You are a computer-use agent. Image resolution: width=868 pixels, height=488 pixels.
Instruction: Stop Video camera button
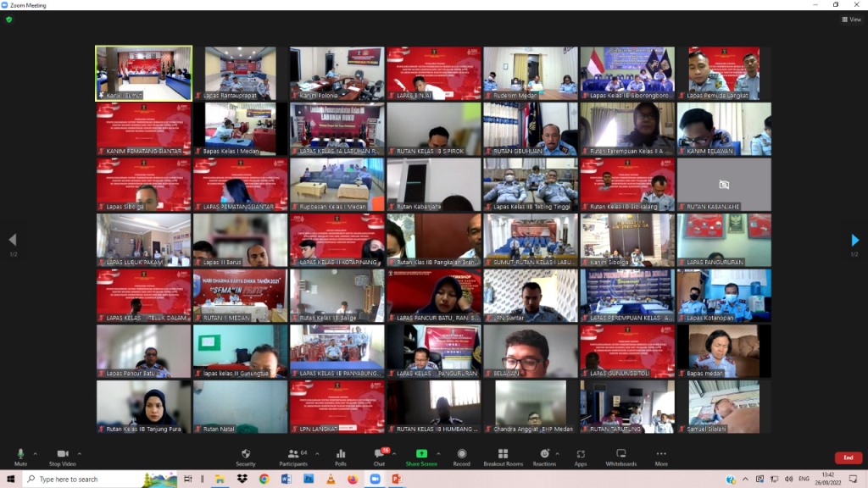click(62, 456)
